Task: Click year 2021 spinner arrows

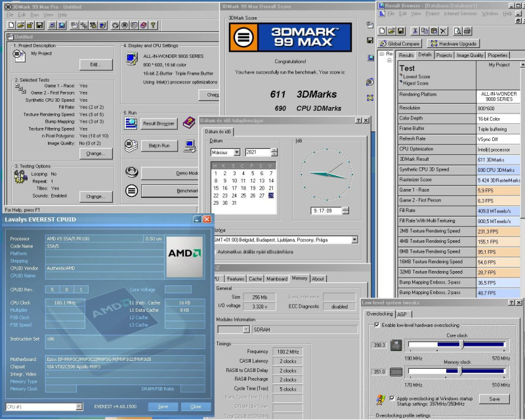Action: pos(274,152)
